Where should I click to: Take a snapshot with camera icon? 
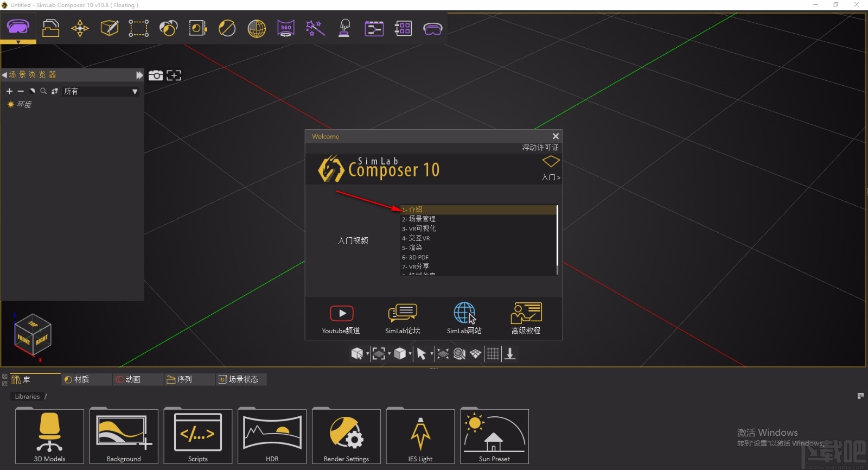point(156,75)
